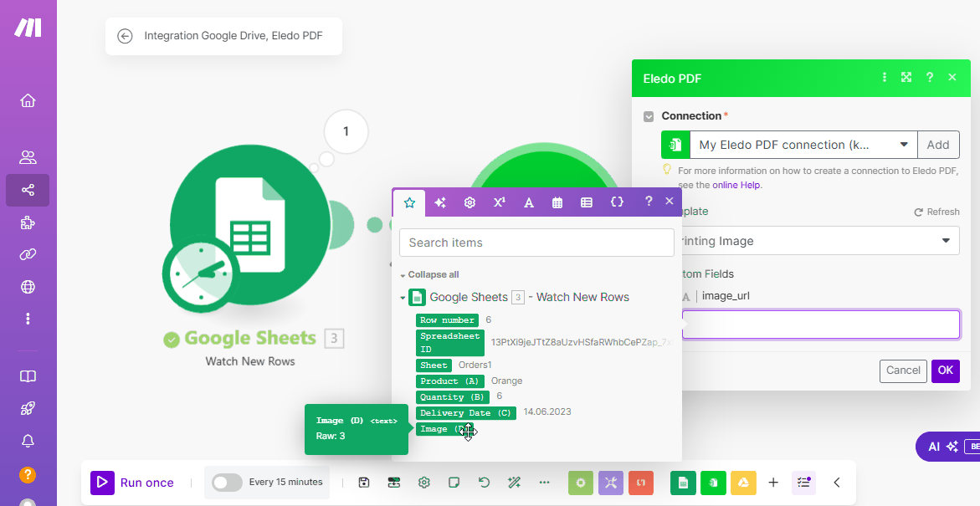Viewport: 980px width, 506px height.
Task: Collapse Google Sheets Watch New Rows tree
Action: 403,298
